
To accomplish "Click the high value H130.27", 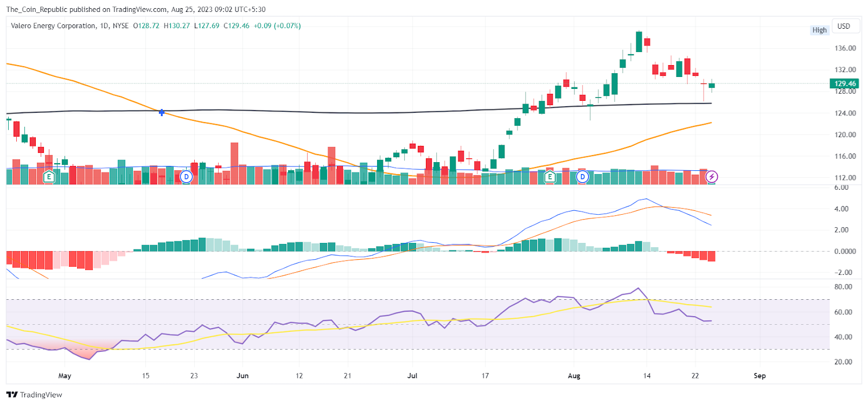I will [x=177, y=25].
